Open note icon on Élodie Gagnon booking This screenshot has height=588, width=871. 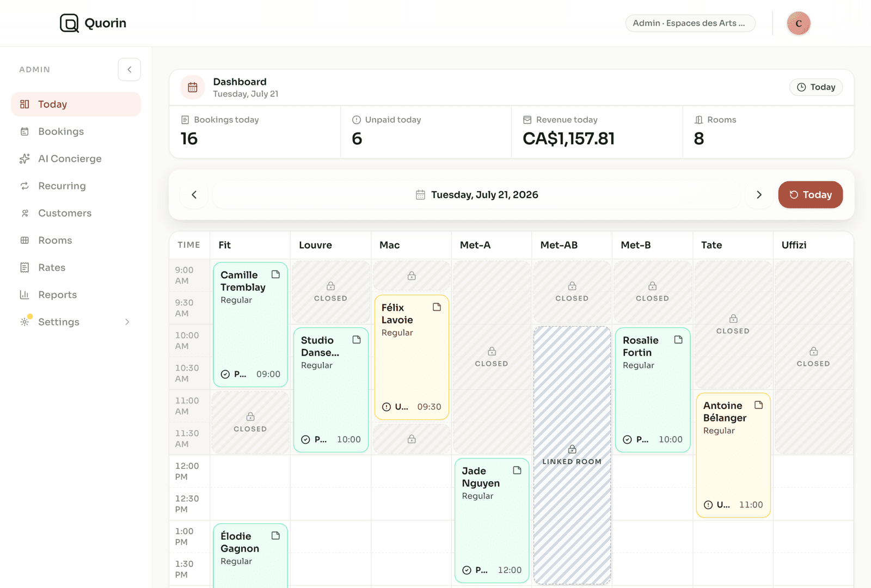[x=275, y=536]
